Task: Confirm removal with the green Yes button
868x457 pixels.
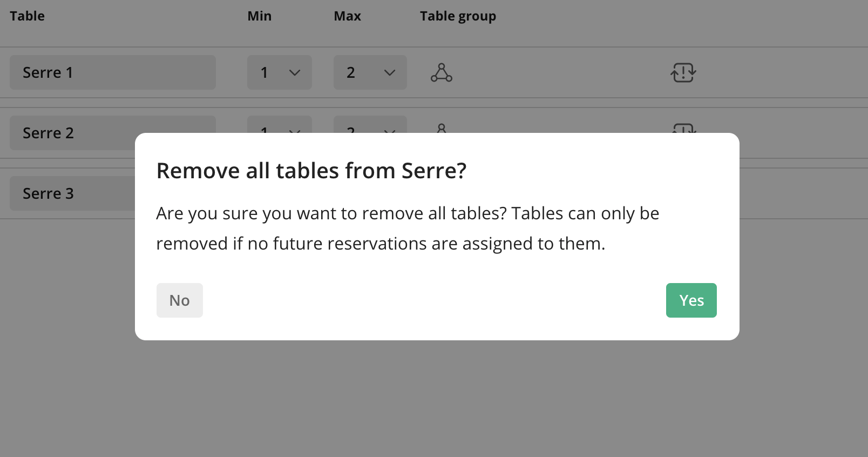Action: point(691,300)
